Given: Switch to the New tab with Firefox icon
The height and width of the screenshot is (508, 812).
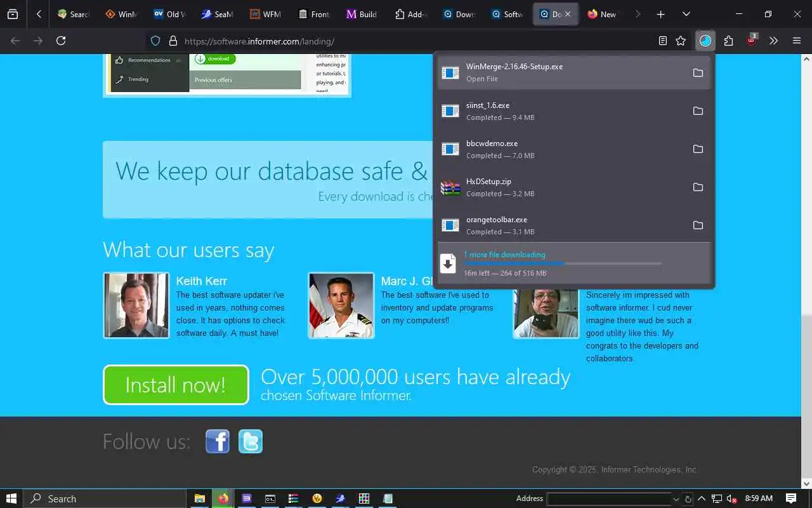Looking at the screenshot, I should 603,14.
